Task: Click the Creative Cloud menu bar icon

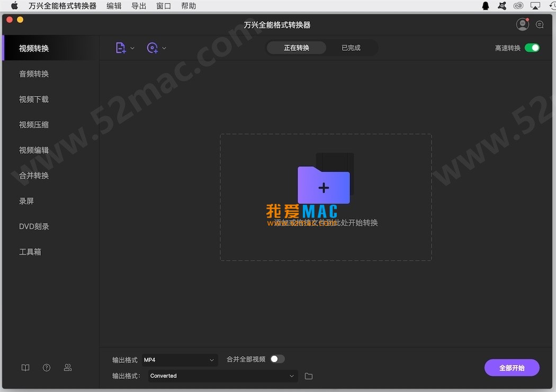Action: [x=518, y=6]
